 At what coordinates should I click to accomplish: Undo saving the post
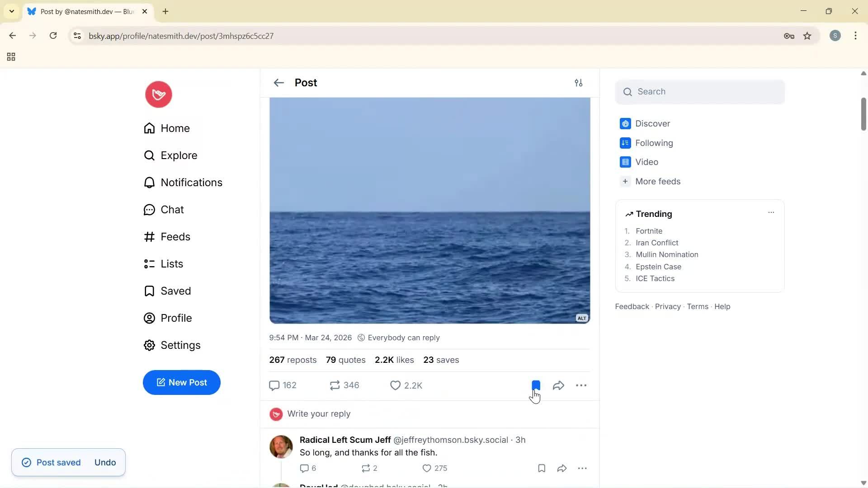[104, 462]
